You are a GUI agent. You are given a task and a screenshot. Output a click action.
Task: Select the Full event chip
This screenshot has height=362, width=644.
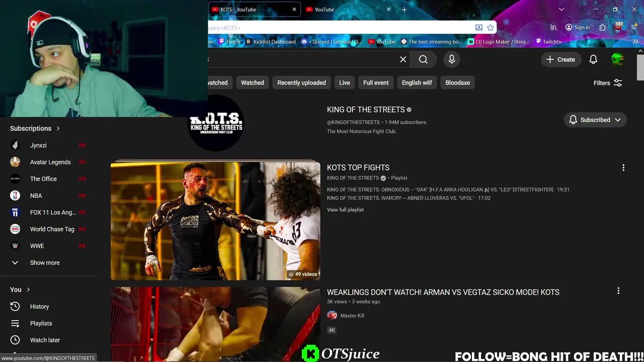click(x=376, y=82)
